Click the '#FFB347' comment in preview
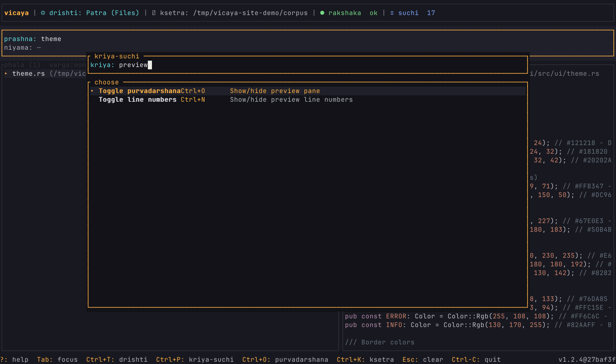This screenshot has height=364, width=616. [587, 186]
